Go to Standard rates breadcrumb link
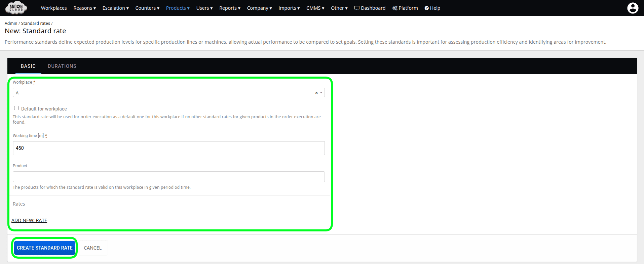Image resolution: width=644 pixels, height=264 pixels. pos(35,24)
